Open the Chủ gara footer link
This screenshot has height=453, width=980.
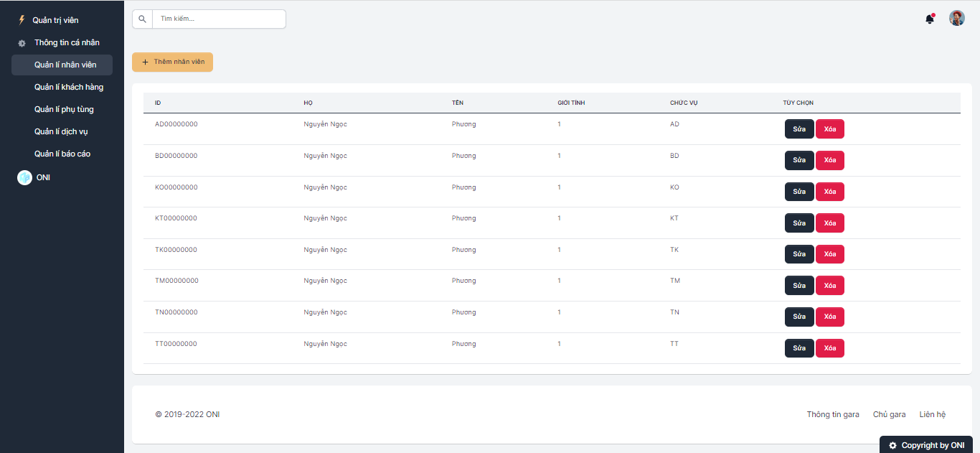pos(889,414)
